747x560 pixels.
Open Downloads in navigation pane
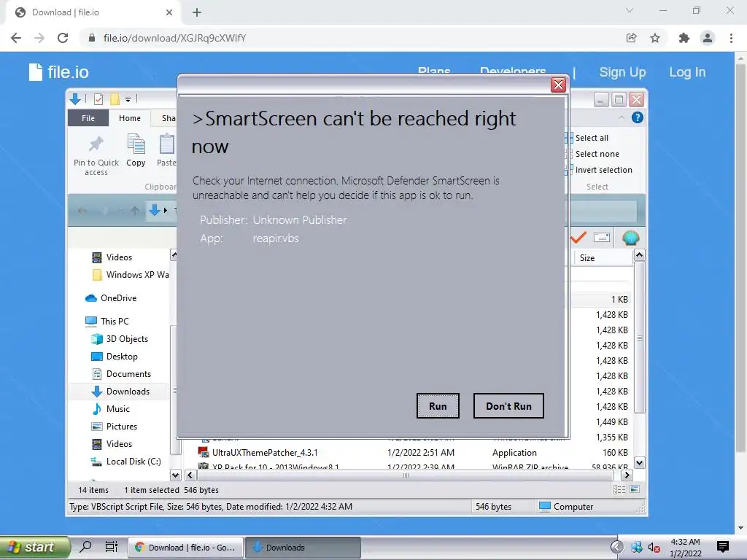coord(120,392)
